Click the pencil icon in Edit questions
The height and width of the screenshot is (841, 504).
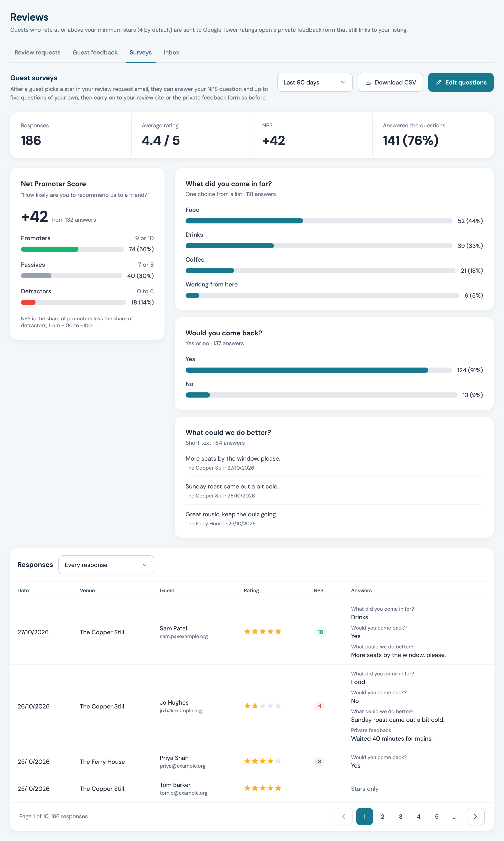[438, 82]
